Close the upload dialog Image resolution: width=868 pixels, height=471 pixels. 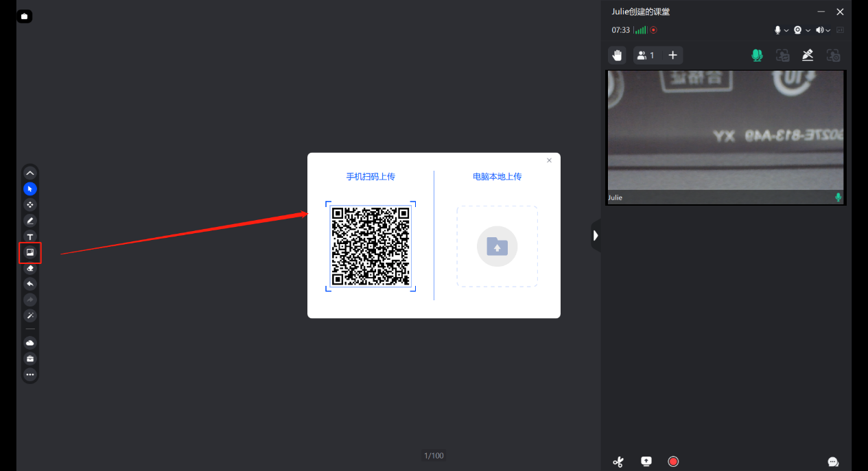point(549,160)
